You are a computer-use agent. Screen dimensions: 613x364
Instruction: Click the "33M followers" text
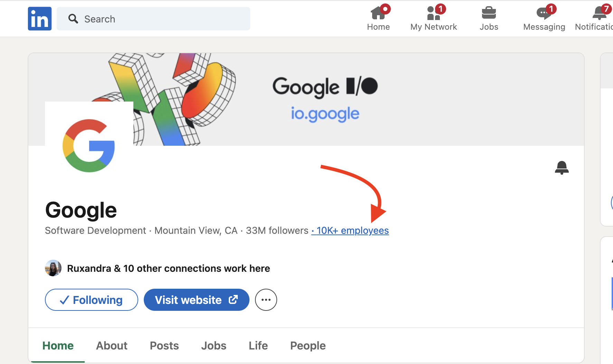(x=277, y=230)
